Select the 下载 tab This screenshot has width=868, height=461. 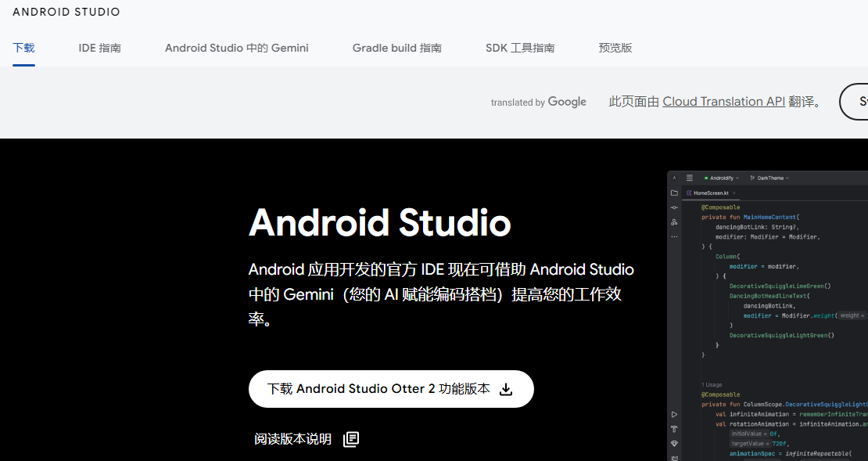[23, 49]
